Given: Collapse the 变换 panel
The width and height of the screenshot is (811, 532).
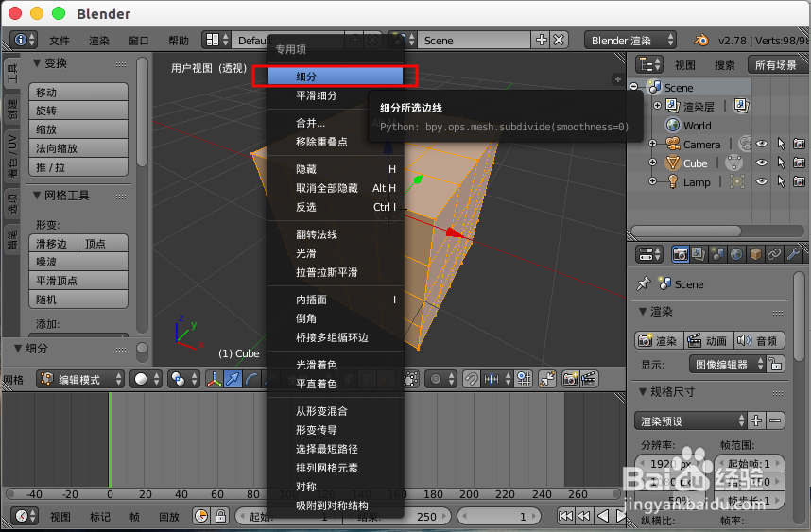Looking at the screenshot, I should [x=37, y=63].
